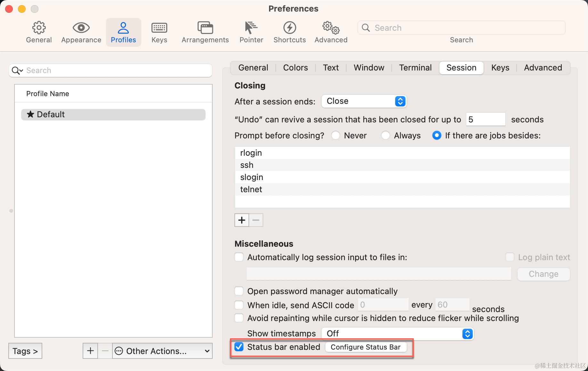588x371 pixels.
Task: Enable When idle send ASCII code
Action: pos(239,305)
